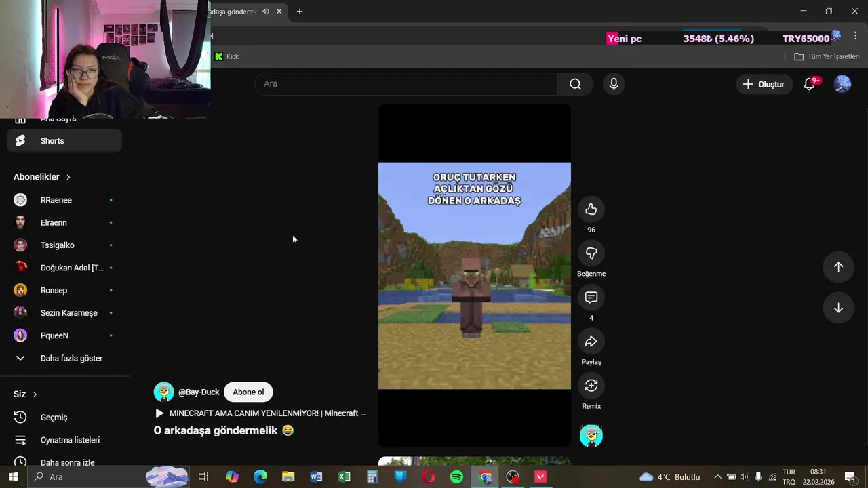Open the Remix icon
Viewport: 868px width, 488px height.
[591, 386]
